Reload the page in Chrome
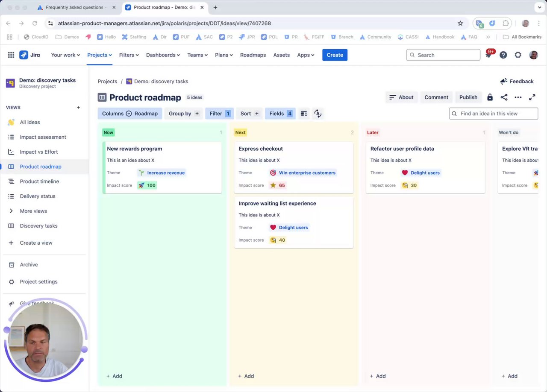This screenshot has height=392, width=547. tap(35, 23)
